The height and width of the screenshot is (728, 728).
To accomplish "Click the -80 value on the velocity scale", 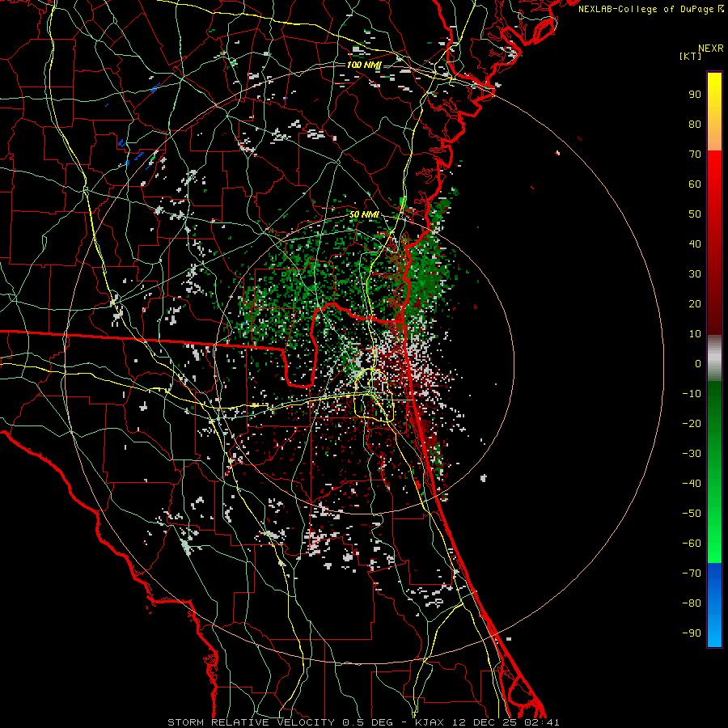I will click(x=692, y=603).
